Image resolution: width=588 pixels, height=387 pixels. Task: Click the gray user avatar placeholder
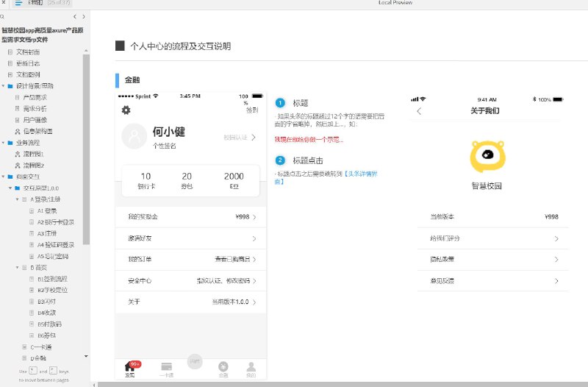pyautogui.click(x=135, y=136)
